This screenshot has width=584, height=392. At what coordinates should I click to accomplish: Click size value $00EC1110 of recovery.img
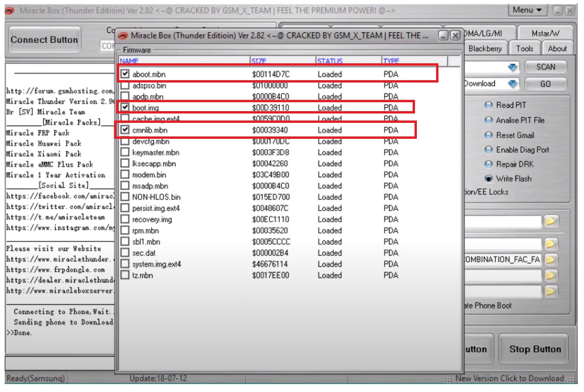[x=270, y=219]
